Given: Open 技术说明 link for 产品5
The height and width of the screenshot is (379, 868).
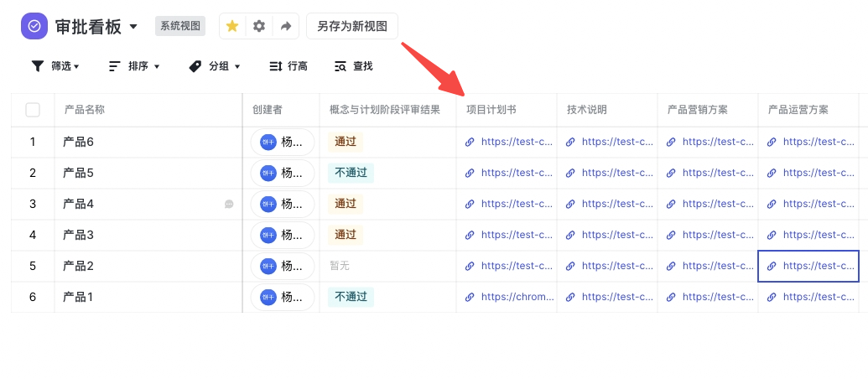Looking at the screenshot, I should (617, 173).
